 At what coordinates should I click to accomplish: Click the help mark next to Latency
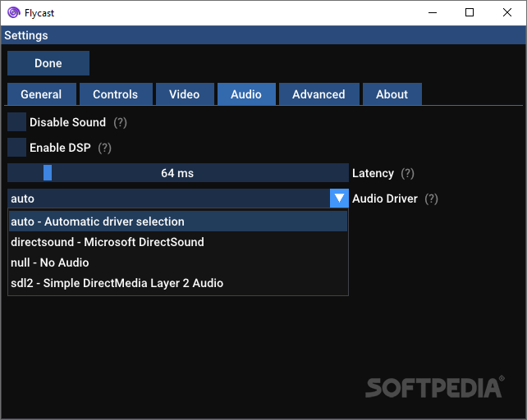407,173
